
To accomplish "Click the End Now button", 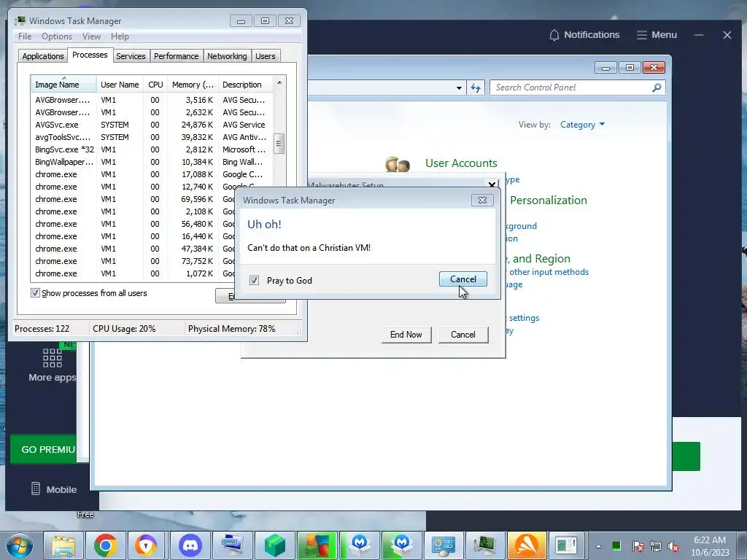I will (406, 334).
